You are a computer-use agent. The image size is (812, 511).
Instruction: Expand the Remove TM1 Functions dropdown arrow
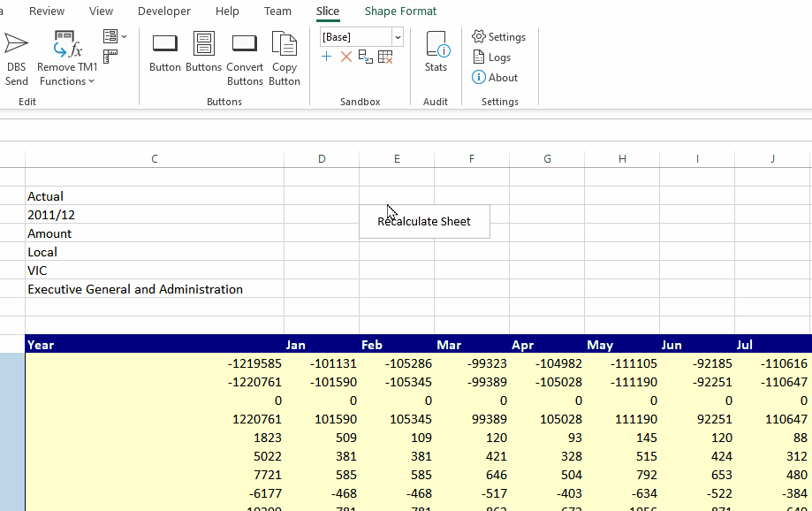(x=91, y=82)
